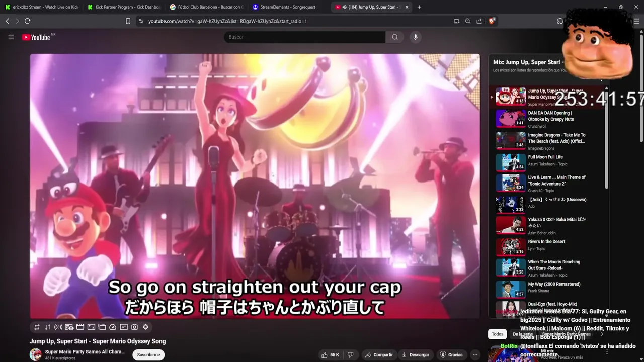Open the extension settings gear icon

coord(145,327)
